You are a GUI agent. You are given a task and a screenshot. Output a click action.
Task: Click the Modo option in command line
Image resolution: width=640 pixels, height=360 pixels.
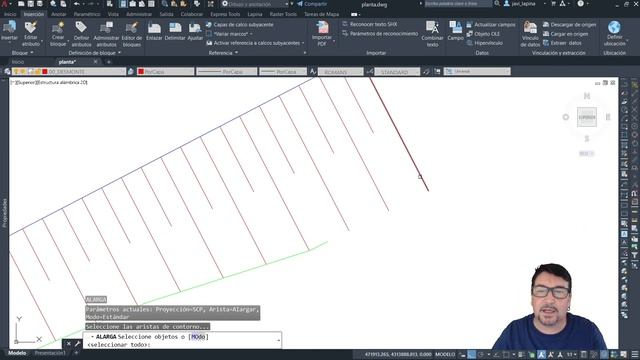pyautogui.click(x=198, y=337)
